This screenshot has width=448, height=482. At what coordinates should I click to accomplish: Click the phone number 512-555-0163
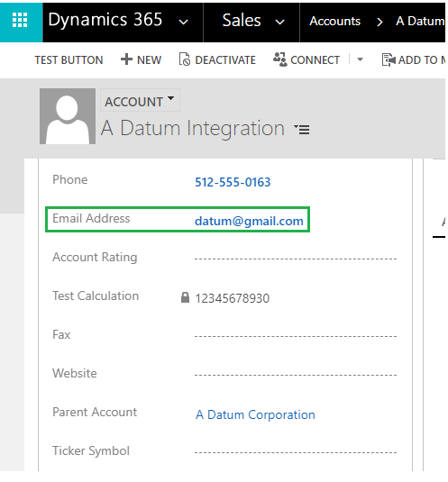click(233, 182)
